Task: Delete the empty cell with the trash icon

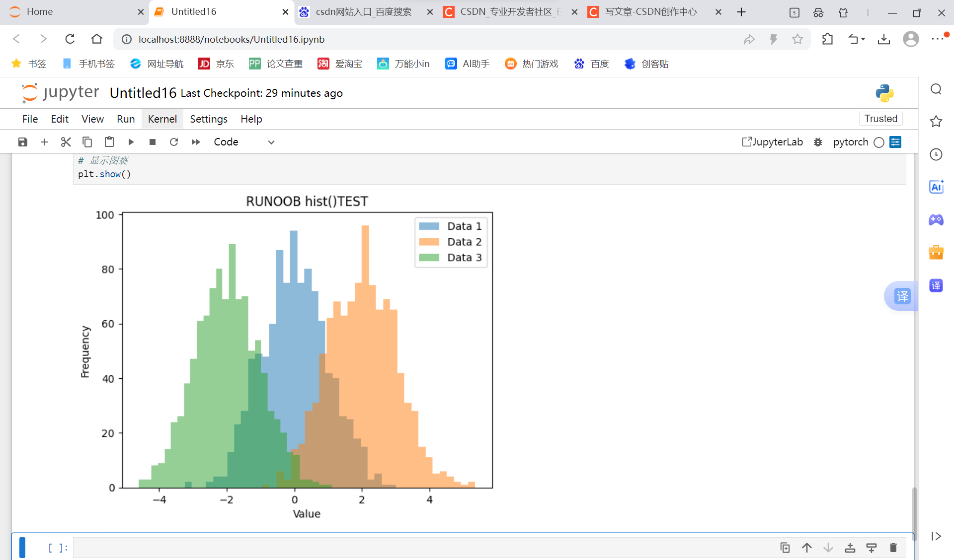Action: point(893,548)
